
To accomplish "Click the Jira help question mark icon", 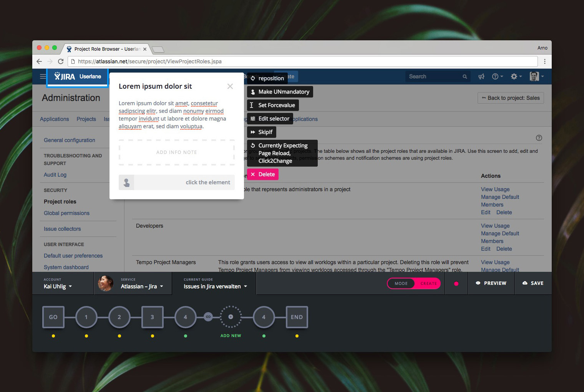I will point(495,76).
